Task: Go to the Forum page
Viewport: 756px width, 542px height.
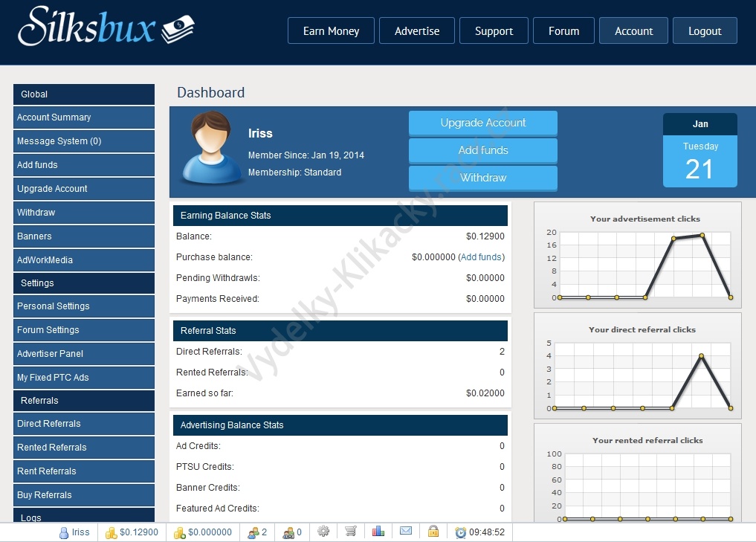Action: tap(563, 31)
